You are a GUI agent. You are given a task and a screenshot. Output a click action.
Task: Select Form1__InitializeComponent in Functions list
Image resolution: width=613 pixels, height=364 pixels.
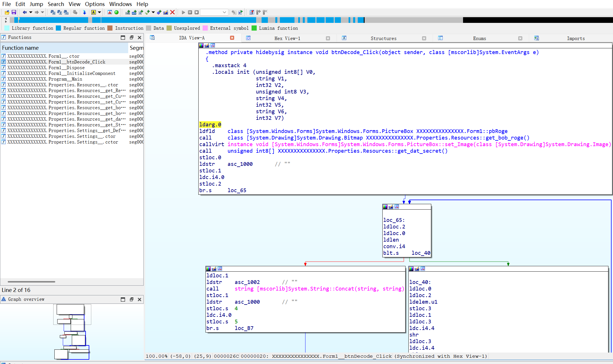pyautogui.click(x=72, y=73)
